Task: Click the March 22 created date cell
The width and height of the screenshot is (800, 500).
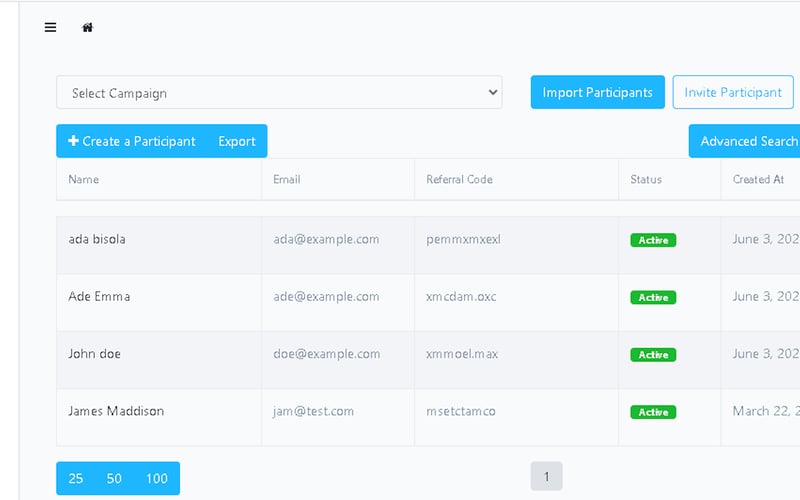Action: pyautogui.click(x=761, y=417)
